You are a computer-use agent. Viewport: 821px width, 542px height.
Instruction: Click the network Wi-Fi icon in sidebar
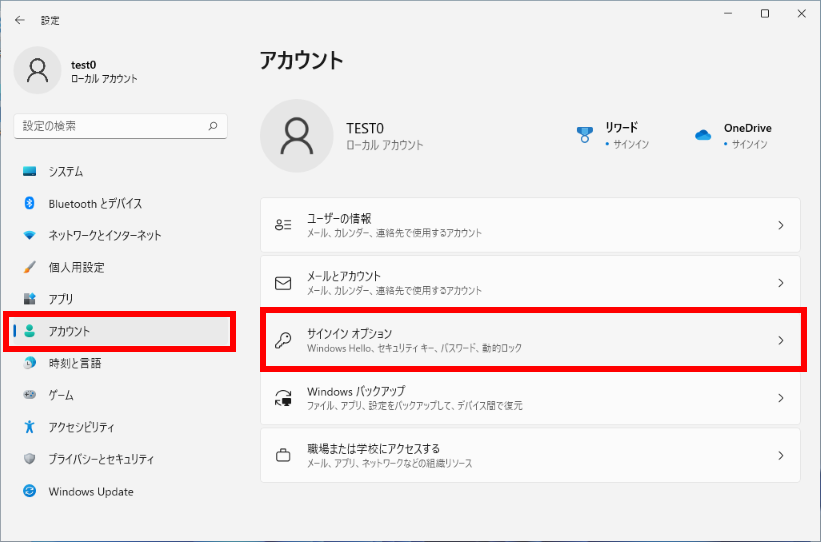tap(30, 236)
